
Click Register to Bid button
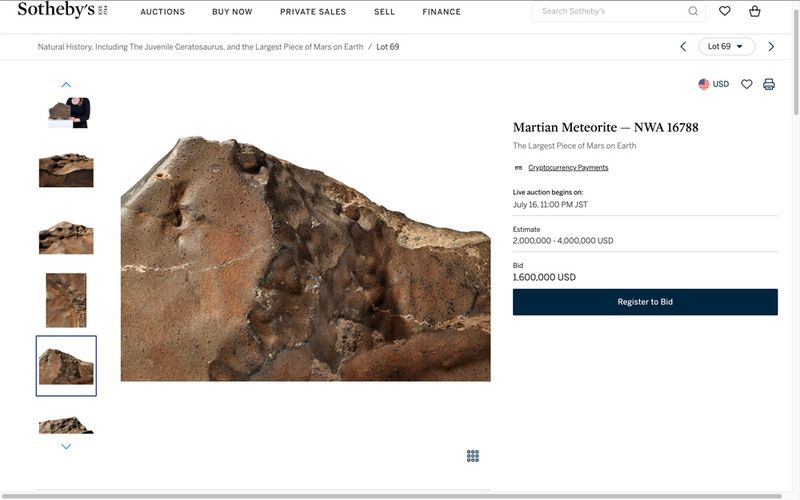pos(645,302)
